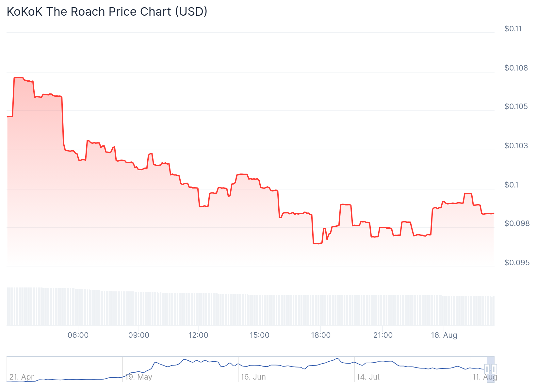Select the 09:00 time axis label
This screenshot has width=537, height=392.
click(139, 335)
